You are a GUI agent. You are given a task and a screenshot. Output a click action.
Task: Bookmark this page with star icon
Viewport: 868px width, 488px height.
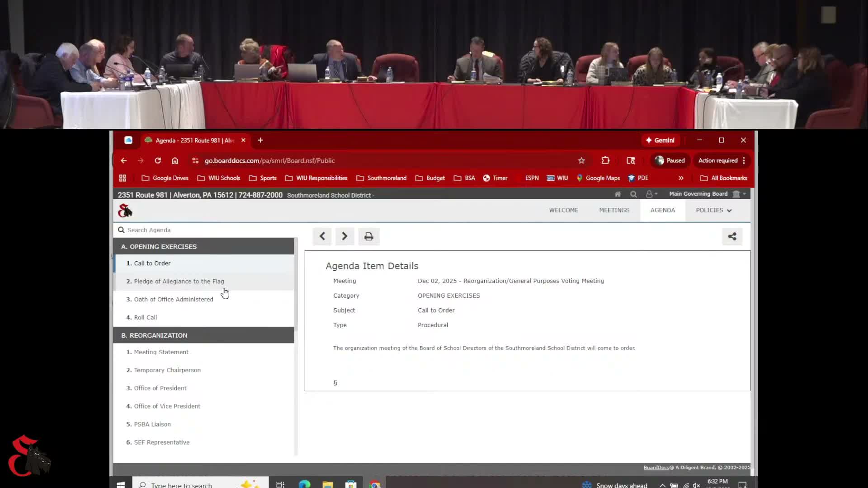(x=581, y=160)
